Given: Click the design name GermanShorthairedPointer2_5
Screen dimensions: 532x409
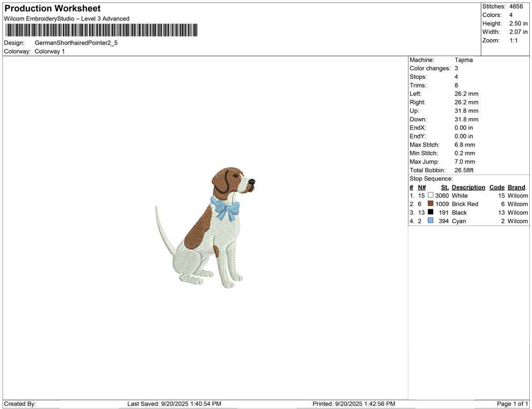Looking at the screenshot, I should tap(76, 43).
